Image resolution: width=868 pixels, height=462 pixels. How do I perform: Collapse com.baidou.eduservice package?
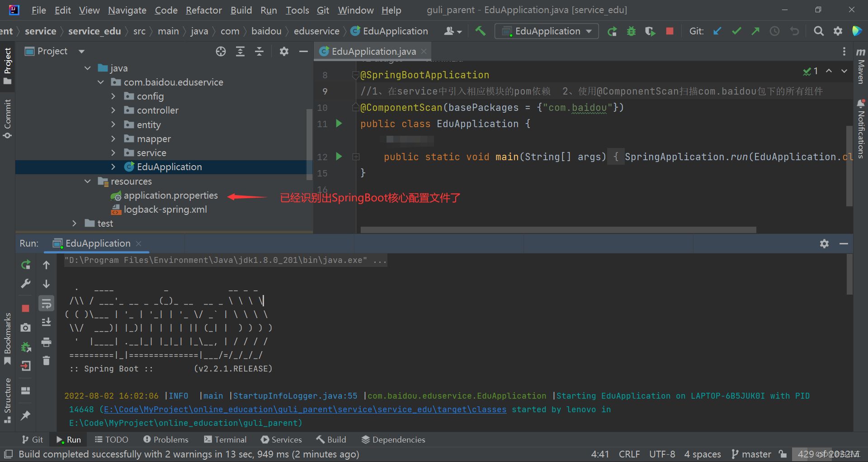[x=100, y=82]
